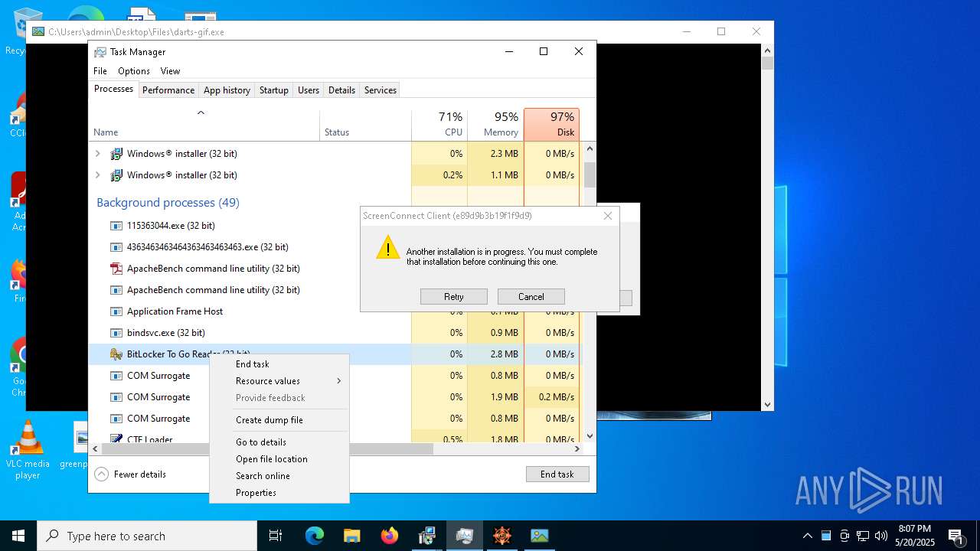Launch Microsoft Edge from the taskbar
980x551 pixels.
tap(315, 536)
